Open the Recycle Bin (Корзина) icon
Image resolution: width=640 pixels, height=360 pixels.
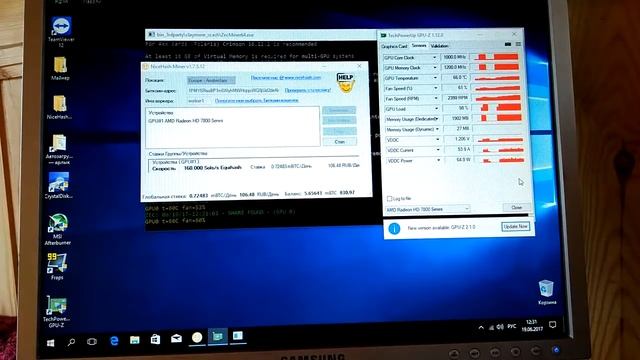(x=546, y=292)
